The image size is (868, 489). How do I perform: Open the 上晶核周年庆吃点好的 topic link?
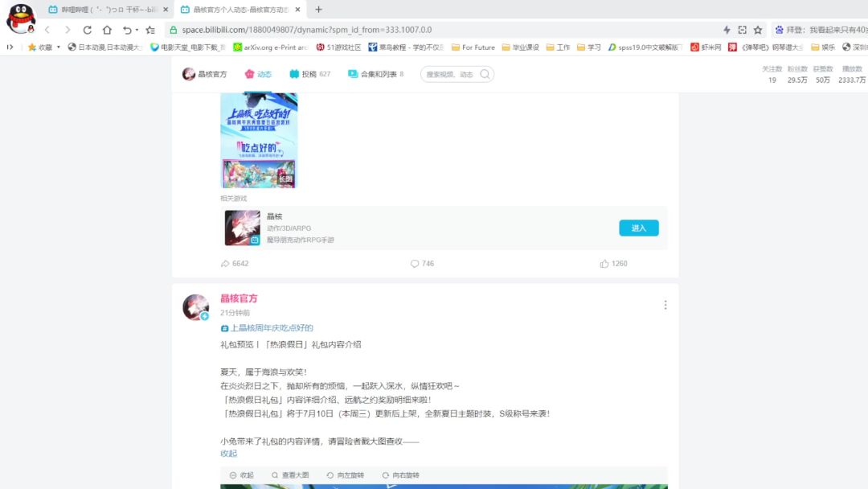[267, 328]
